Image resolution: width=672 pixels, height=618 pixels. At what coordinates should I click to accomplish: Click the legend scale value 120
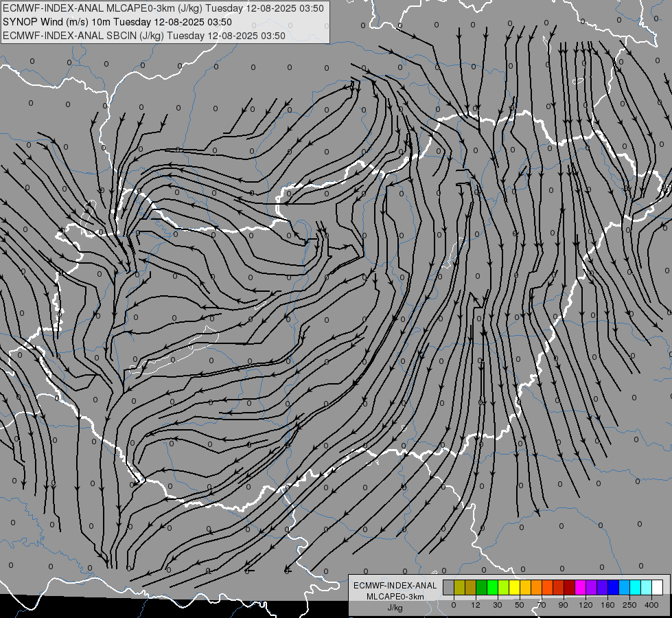point(586,605)
